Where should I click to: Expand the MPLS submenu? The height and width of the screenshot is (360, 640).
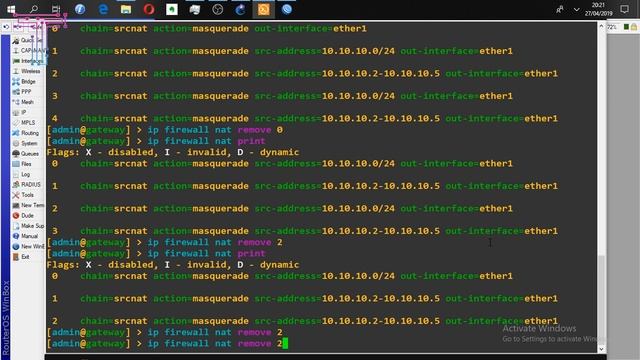click(24, 122)
